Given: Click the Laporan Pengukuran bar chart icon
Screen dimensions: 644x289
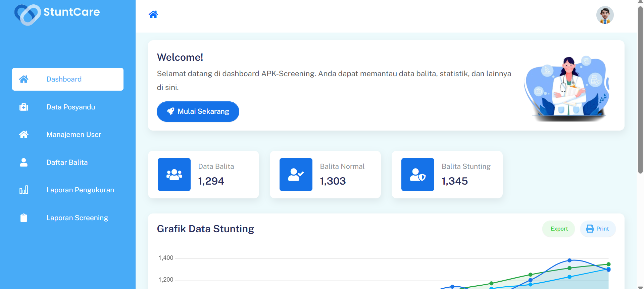Looking at the screenshot, I should (23, 190).
